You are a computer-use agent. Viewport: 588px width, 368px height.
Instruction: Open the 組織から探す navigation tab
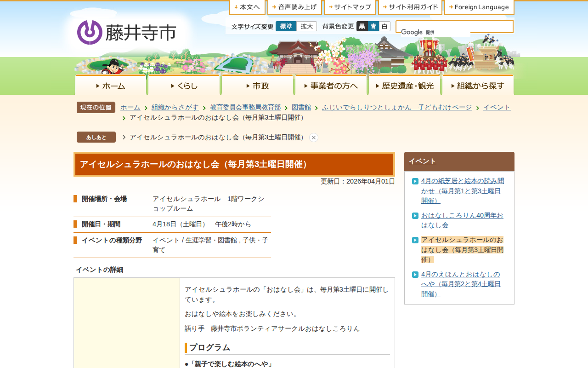478,85
